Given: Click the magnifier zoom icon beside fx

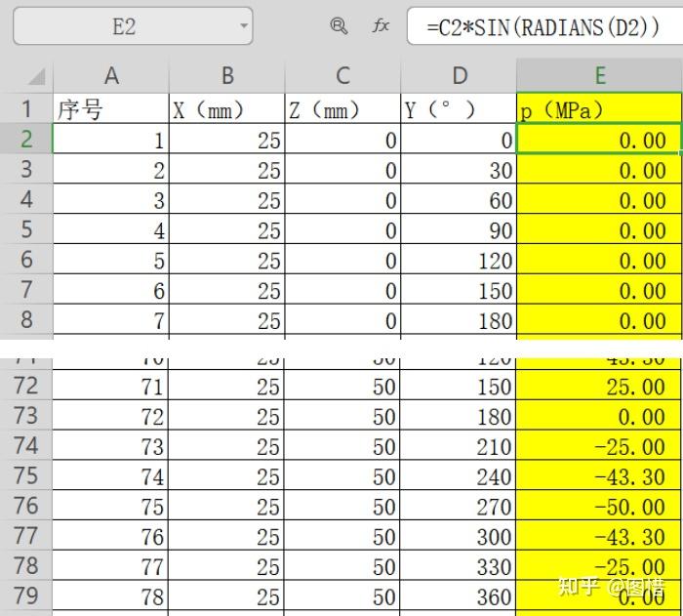Looking at the screenshot, I should [x=339, y=25].
